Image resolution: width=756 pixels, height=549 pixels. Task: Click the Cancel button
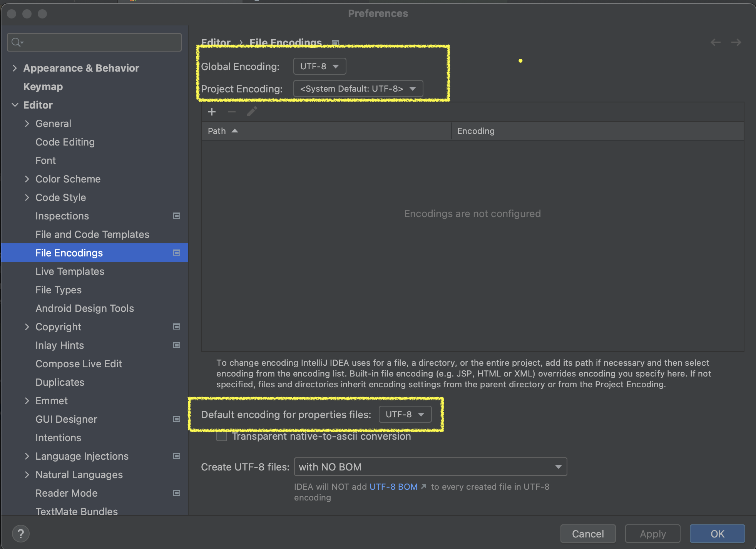[x=588, y=534]
